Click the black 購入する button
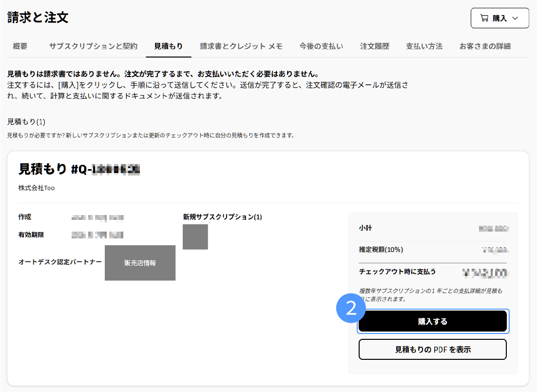Image resolution: width=537 pixels, height=392 pixels. (433, 321)
